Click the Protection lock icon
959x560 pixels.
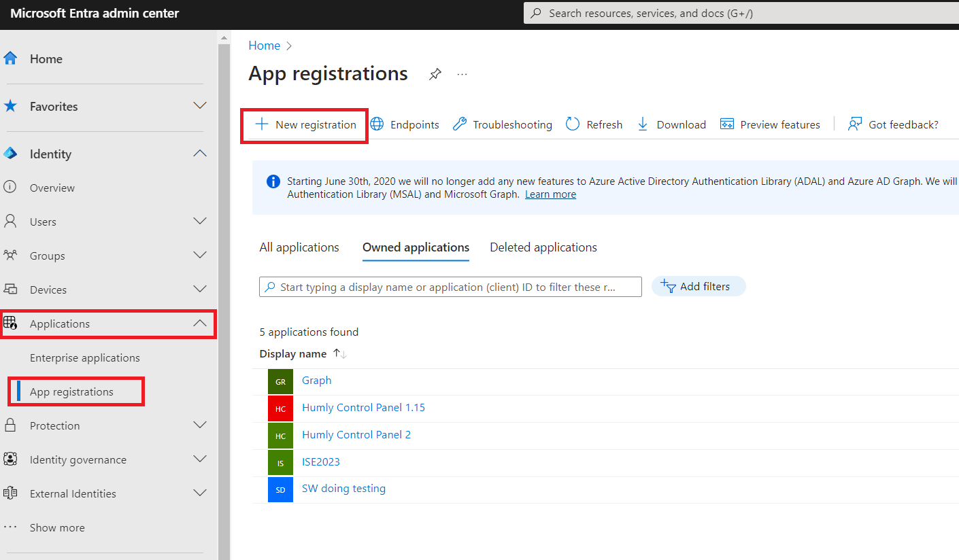[x=10, y=425]
